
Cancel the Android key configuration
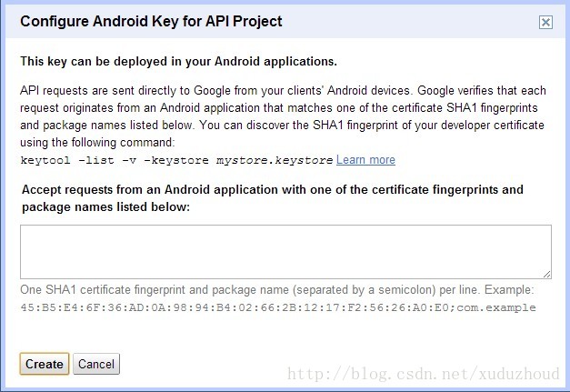pos(96,364)
